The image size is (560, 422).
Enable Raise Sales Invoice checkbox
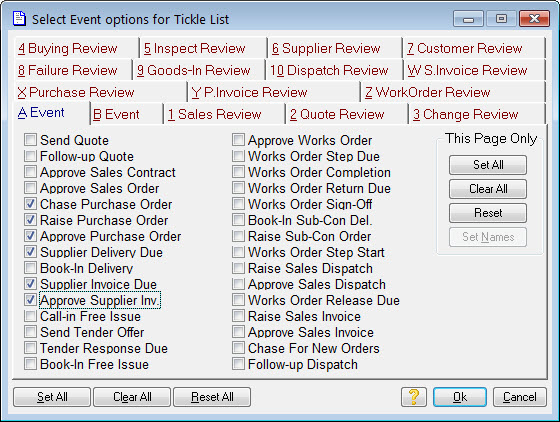pyautogui.click(x=238, y=316)
